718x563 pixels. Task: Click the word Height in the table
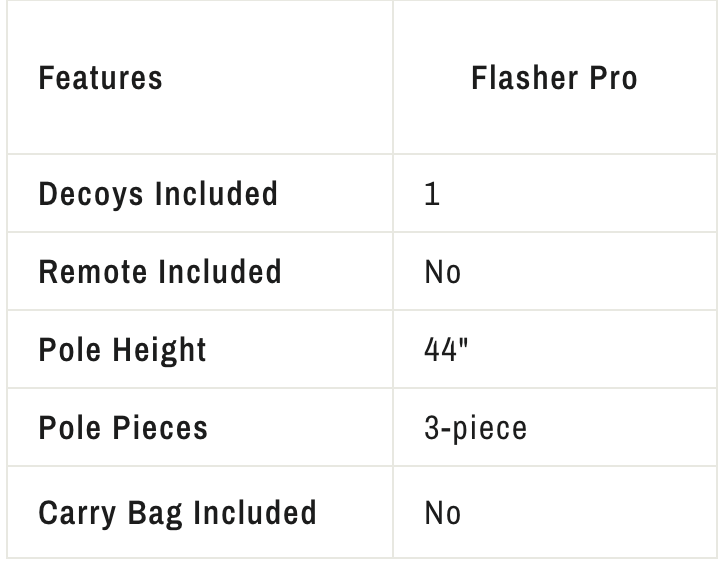pos(159,351)
